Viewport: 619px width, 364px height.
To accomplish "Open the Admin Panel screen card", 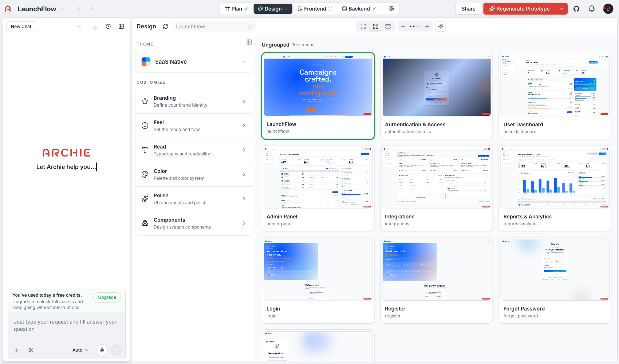I will tap(318, 188).
